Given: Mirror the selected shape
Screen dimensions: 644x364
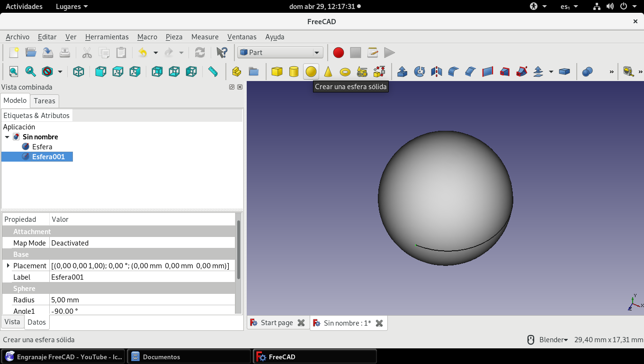Looking at the screenshot, I should (x=437, y=72).
